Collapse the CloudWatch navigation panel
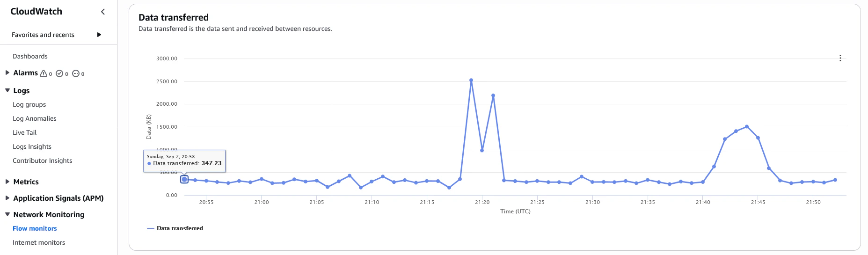 point(103,12)
